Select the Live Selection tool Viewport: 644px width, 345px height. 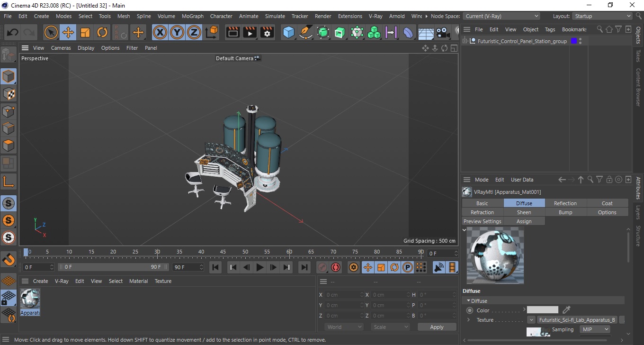pyautogui.click(x=51, y=32)
